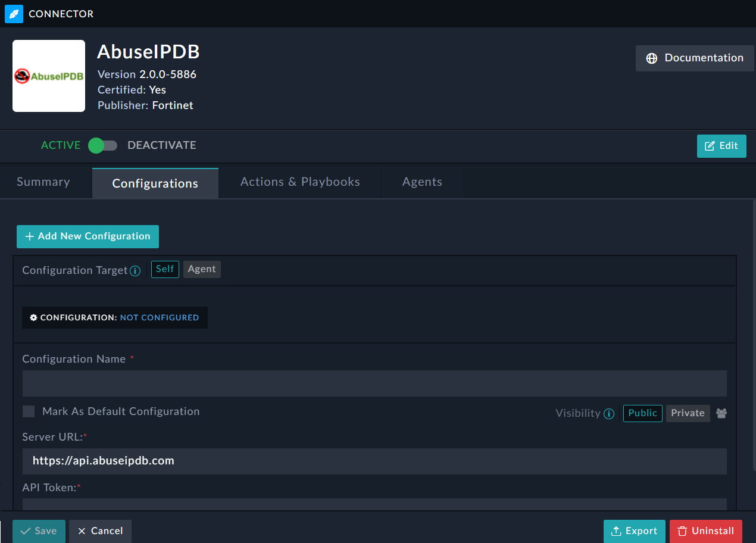
Task: Click Edit connector button
Action: [721, 146]
